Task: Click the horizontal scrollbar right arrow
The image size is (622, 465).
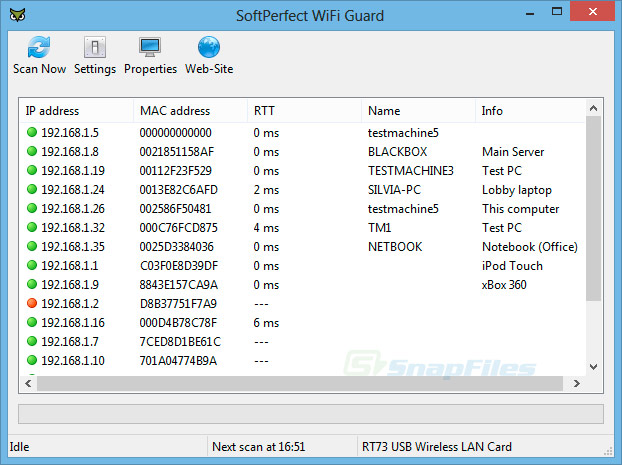Action: pos(577,383)
